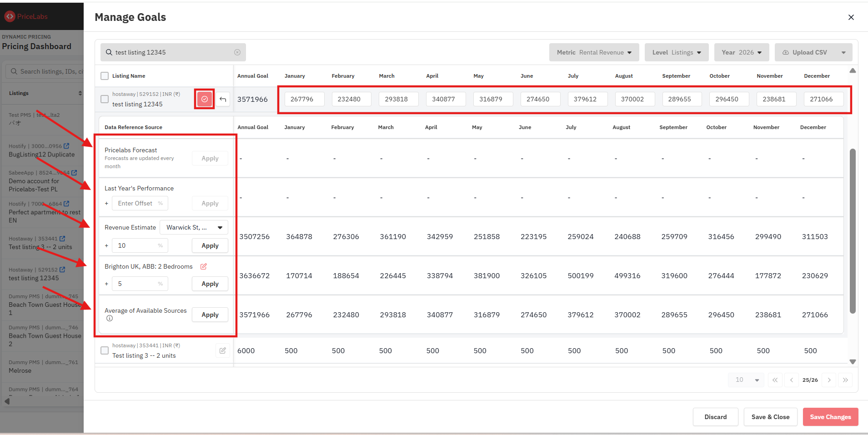This screenshot has height=435, width=868.
Task: Open the edit icon on Test listing 3 row
Action: click(x=223, y=350)
